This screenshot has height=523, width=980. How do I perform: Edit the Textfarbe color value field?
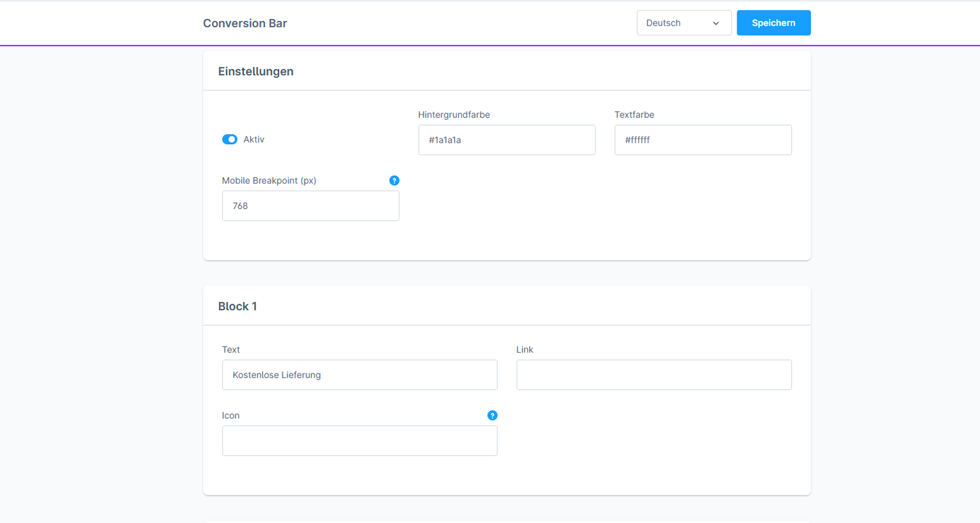pyautogui.click(x=703, y=140)
